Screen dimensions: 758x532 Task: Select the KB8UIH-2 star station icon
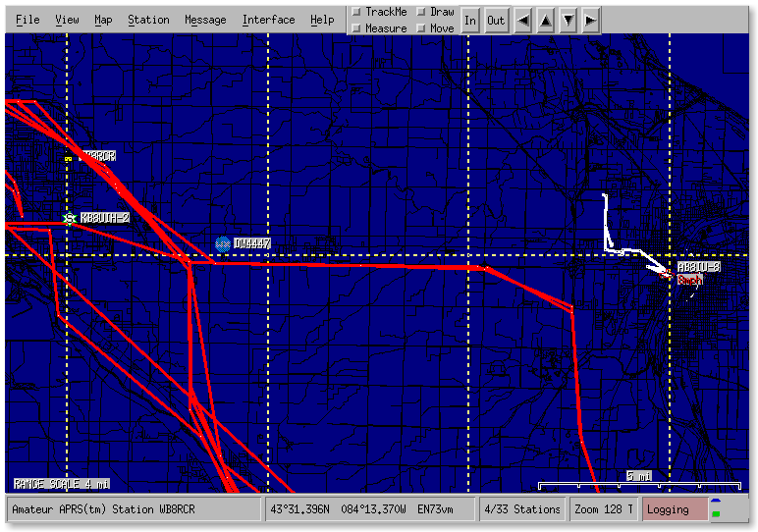pos(69,218)
